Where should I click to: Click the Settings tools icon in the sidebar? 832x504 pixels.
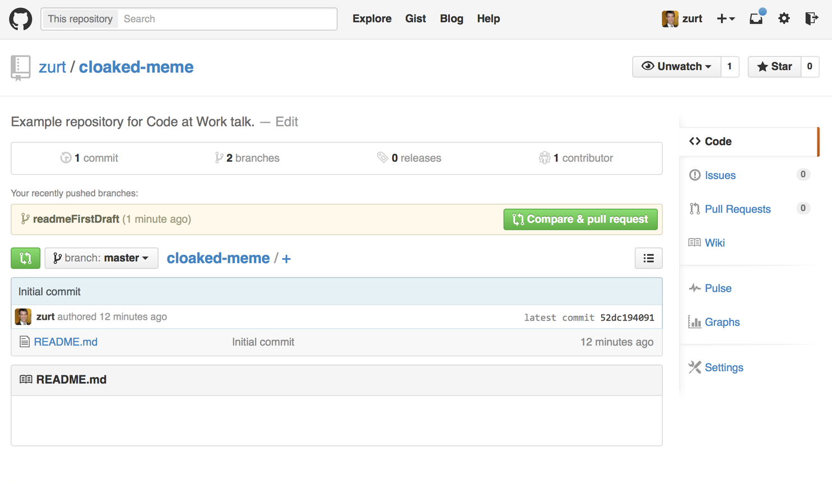(695, 367)
